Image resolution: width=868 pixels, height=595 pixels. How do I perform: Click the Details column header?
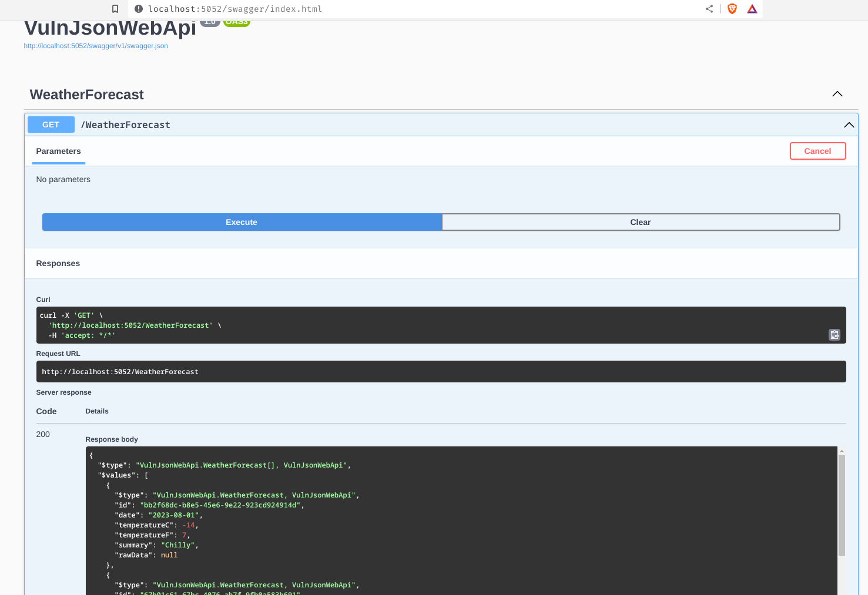tap(97, 411)
